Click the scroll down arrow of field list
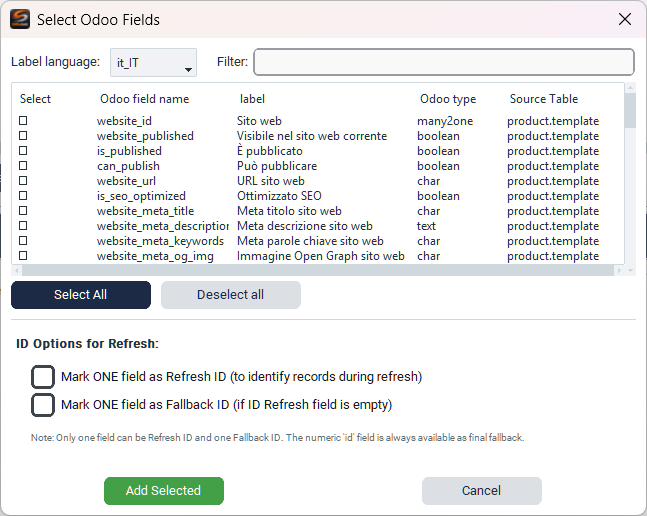This screenshot has width=647, height=516. tap(630, 271)
